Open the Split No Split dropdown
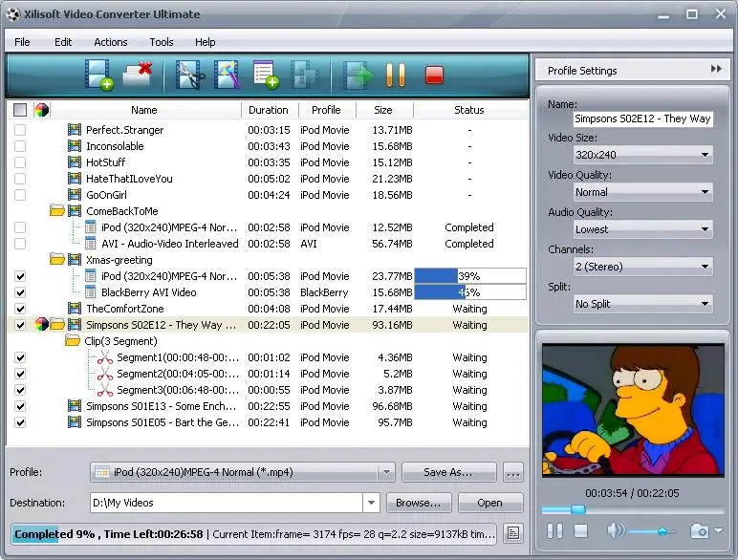 click(643, 304)
